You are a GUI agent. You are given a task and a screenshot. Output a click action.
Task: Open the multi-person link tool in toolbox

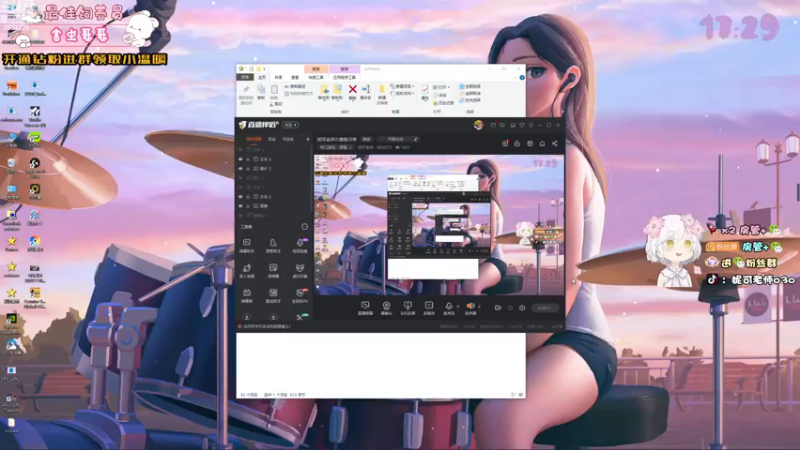click(x=246, y=268)
